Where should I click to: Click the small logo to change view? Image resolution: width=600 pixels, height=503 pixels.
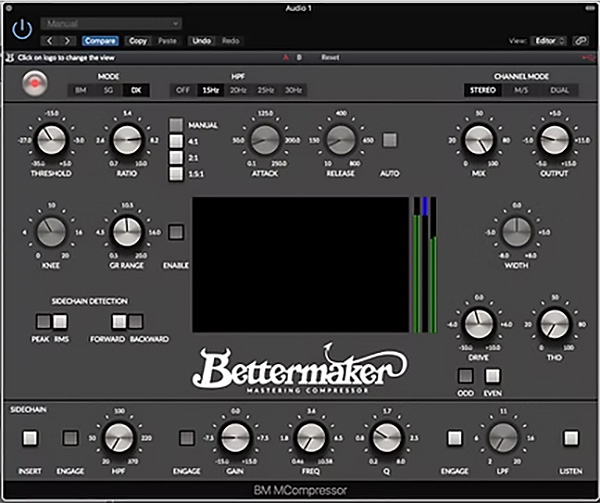[10, 58]
